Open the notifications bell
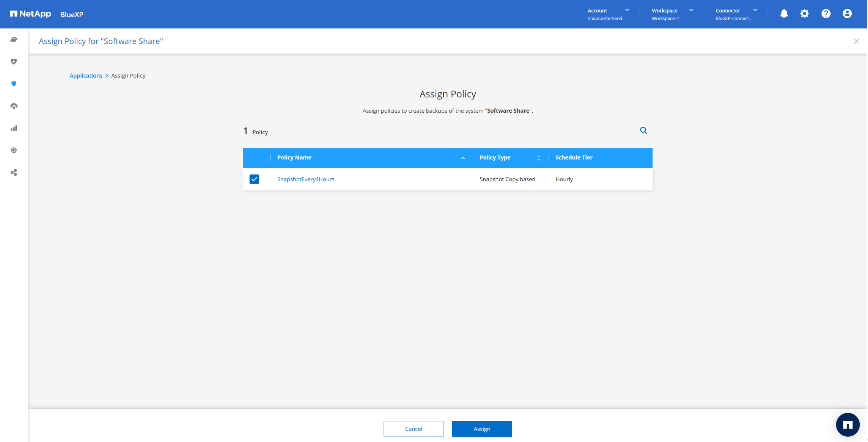The image size is (868, 442). [x=784, y=14]
